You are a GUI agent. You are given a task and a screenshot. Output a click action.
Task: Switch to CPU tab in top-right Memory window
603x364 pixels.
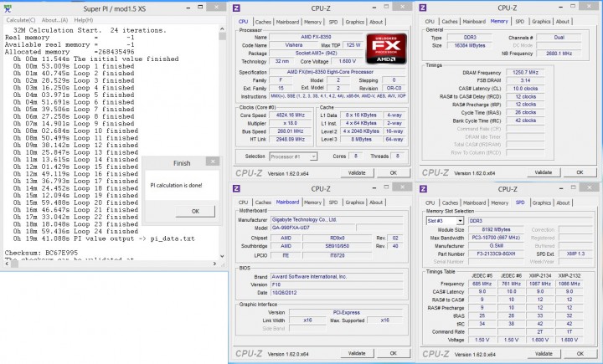[x=430, y=22]
